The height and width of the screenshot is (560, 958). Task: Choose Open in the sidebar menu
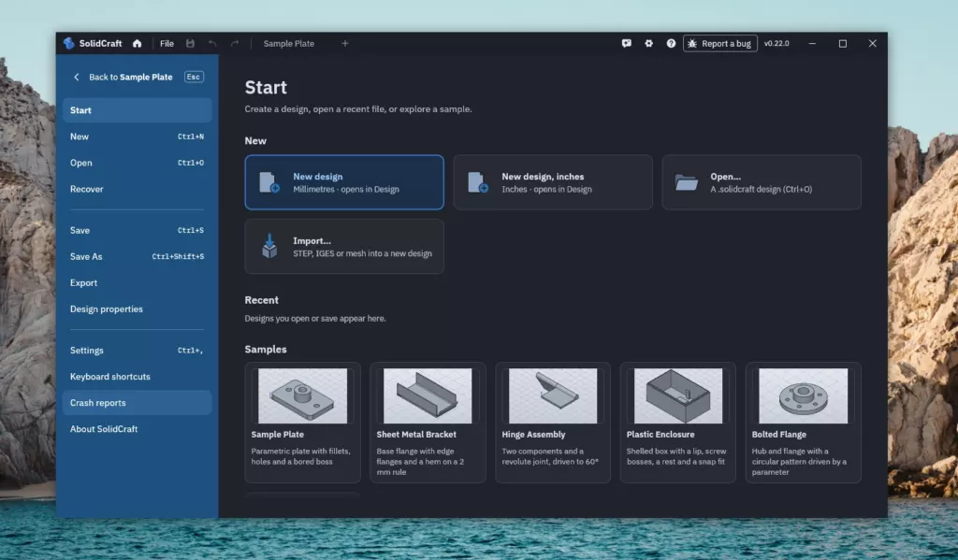[137, 163]
